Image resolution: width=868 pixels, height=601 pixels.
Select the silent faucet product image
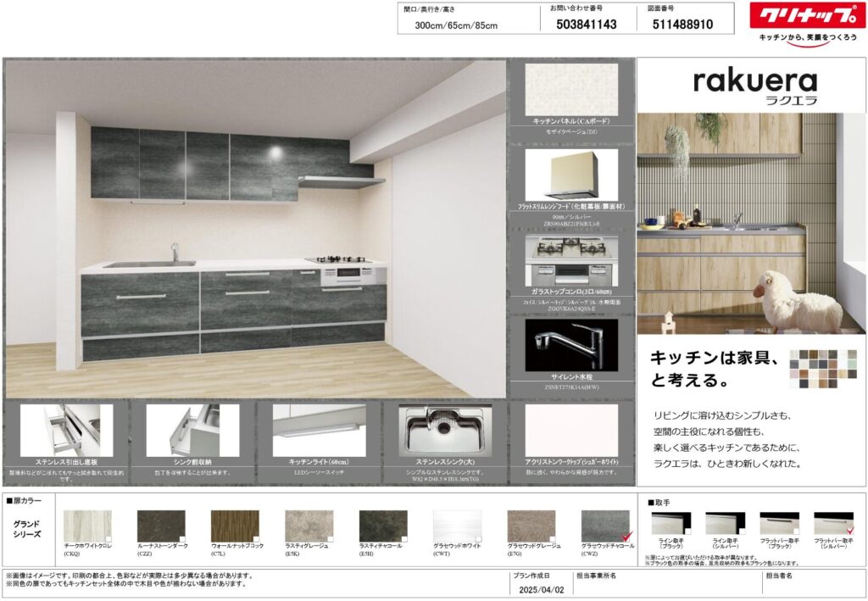(570, 344)
